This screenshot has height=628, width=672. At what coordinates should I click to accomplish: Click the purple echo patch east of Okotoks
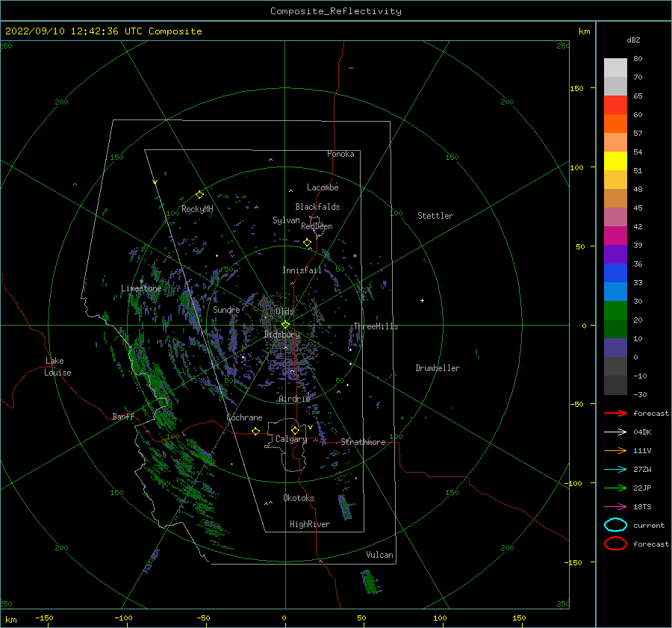tap(345, 507)
